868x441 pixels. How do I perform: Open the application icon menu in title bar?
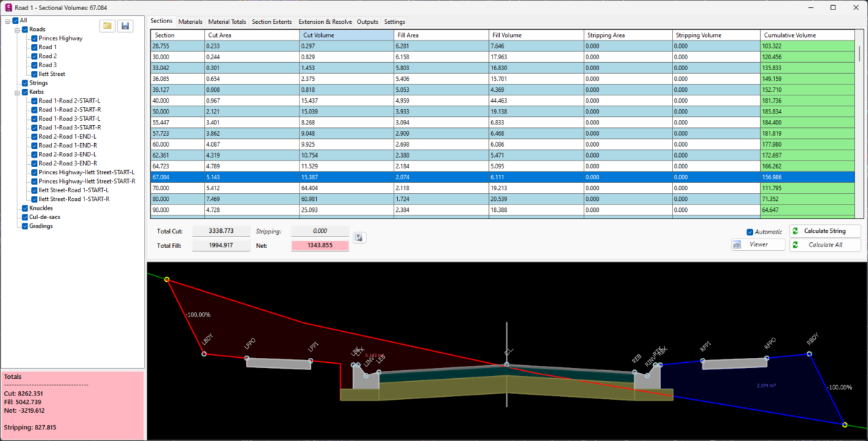[x=8, y=7]
